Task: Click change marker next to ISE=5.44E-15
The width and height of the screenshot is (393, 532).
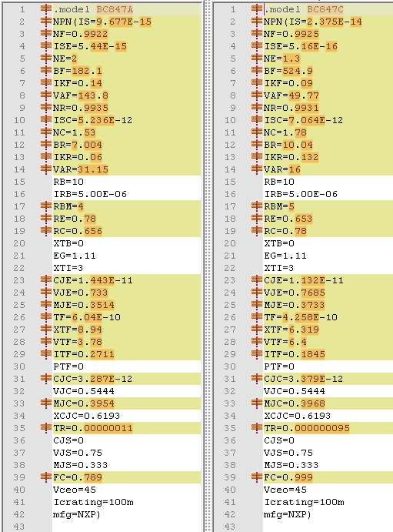Action: point(46,46)
